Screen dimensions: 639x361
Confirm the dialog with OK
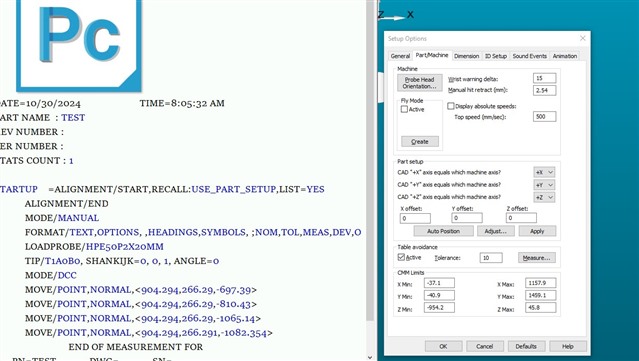click(x=443, y=346)
